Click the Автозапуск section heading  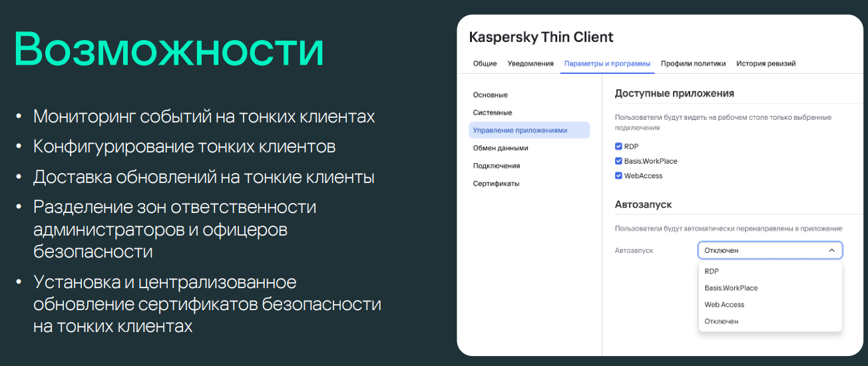click(x=643, y=205)
